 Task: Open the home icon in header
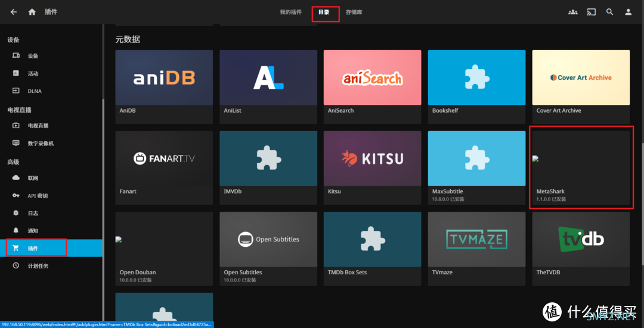(x=32, y=12)
